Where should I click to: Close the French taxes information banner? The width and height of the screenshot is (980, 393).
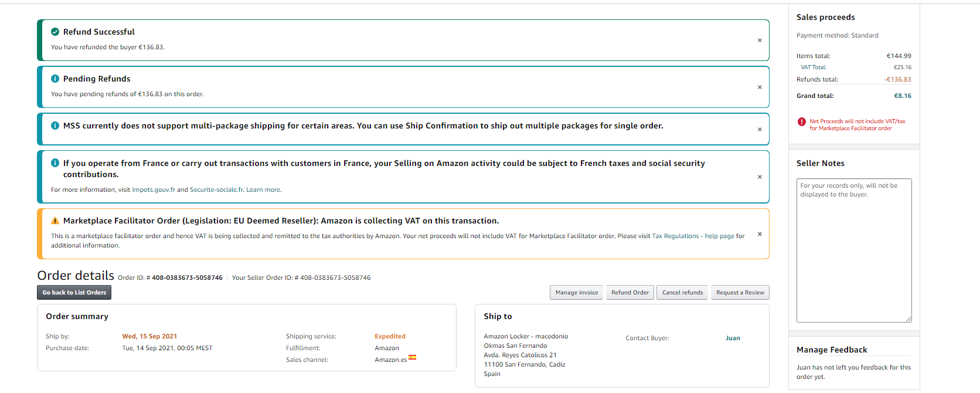tap(760, 177)
